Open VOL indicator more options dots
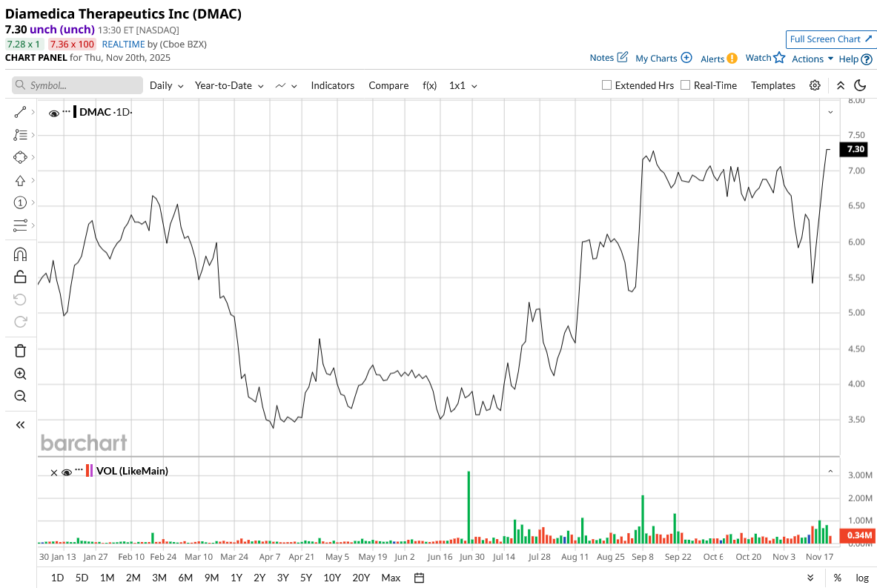 [79, 470]
